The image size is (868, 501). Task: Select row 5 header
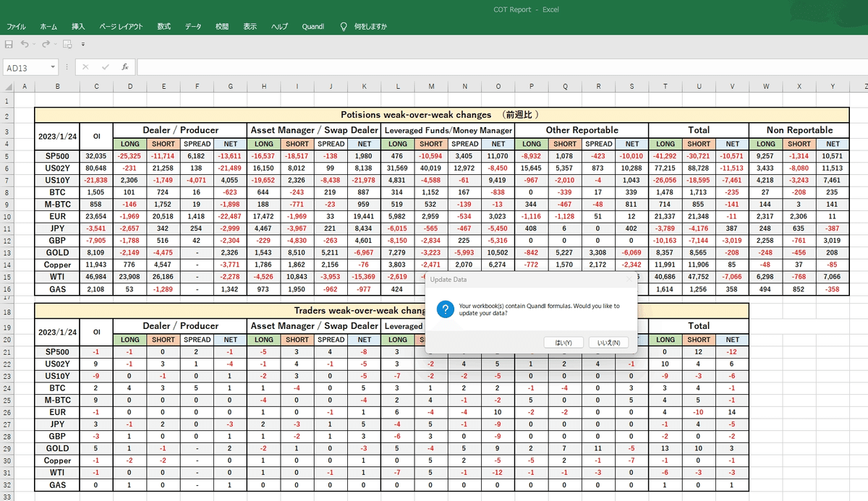tap(7, 155)
